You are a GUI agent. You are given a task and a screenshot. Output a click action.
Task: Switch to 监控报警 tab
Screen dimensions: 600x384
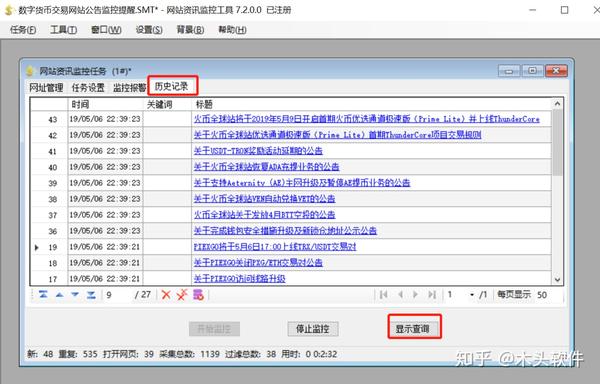pyautogui.click(x=129, y=88)
